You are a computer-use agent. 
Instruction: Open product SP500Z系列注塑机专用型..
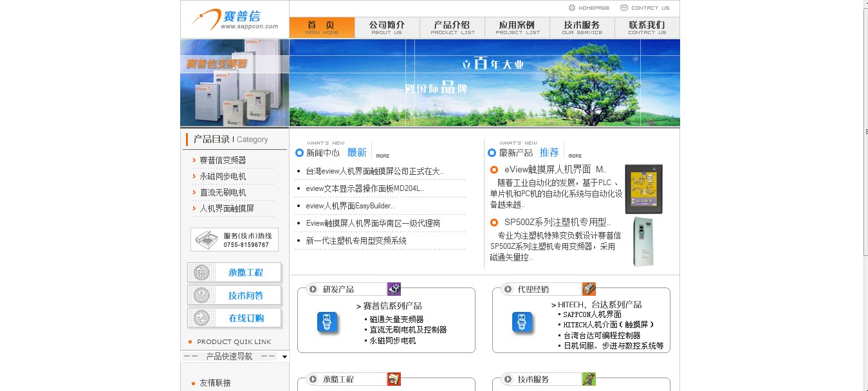tap(557, 222)
